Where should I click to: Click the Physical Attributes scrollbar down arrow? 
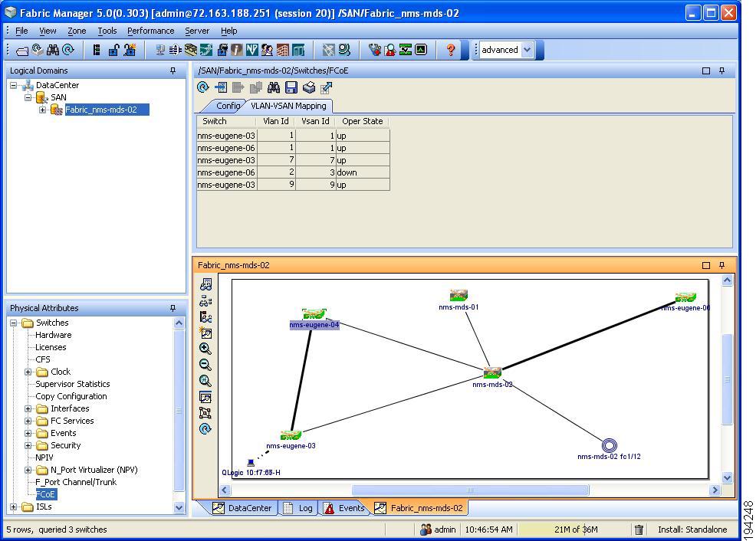click(179, 507)
